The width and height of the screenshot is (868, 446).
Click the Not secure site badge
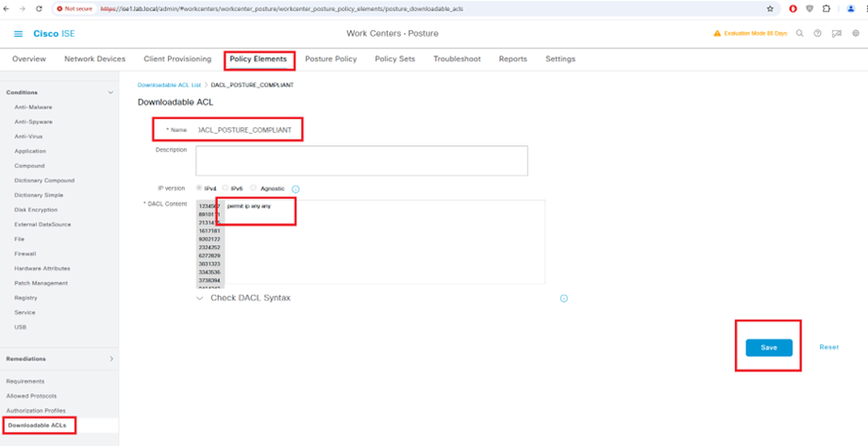click(x=75, y=8)
